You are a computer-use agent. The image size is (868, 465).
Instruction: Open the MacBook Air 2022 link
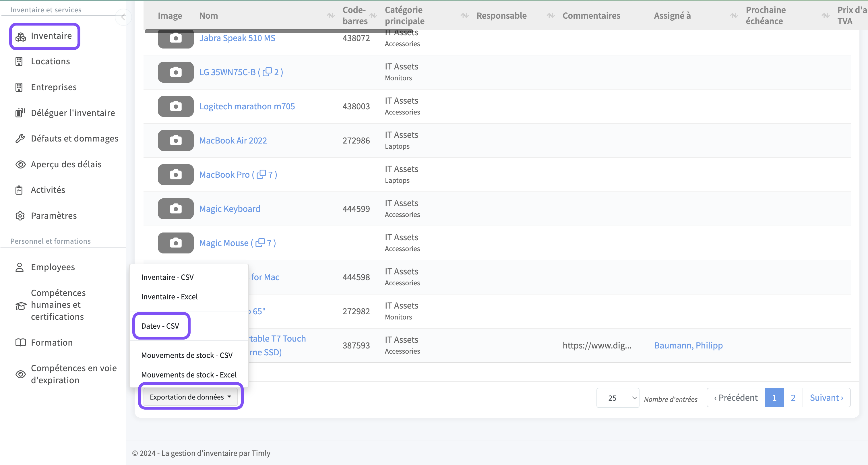coord(233,141)
